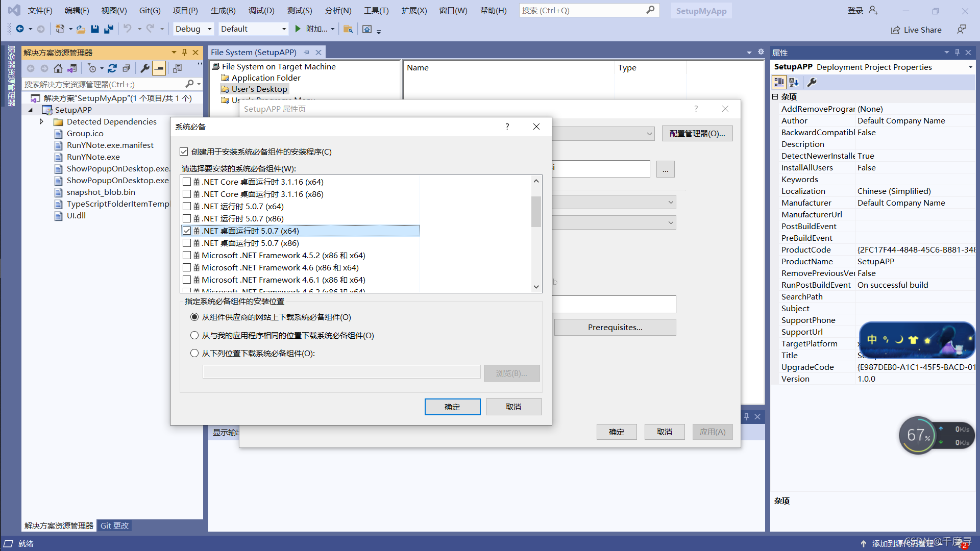Click the property grid categorized view icon
980x551 pixels.
pyautogui.click(x=779, y=82)
